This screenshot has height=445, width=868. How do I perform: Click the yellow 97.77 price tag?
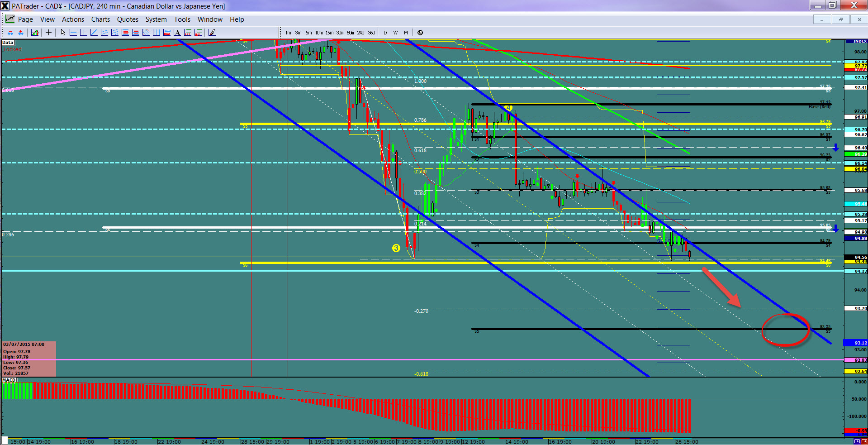click(856, 66)
